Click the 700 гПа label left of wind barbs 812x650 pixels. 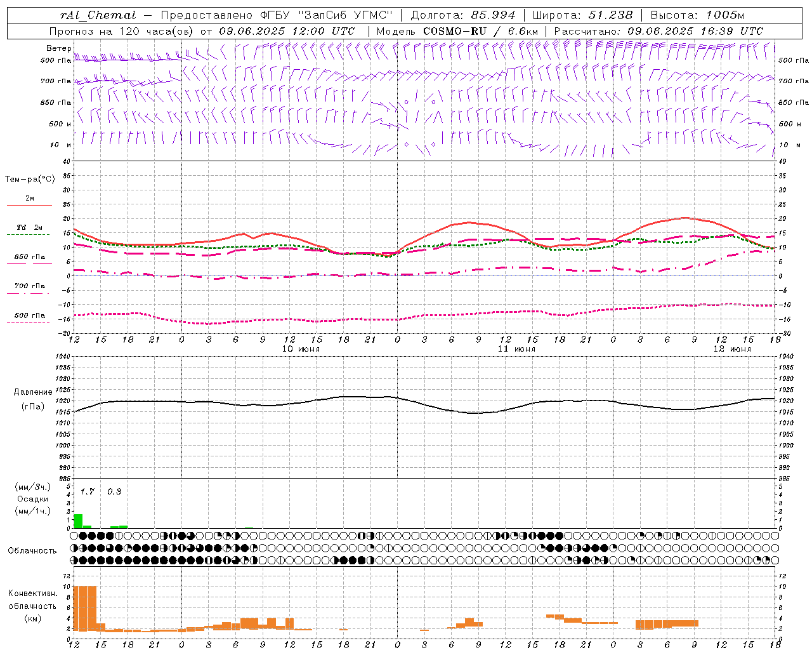coord(56,81)
